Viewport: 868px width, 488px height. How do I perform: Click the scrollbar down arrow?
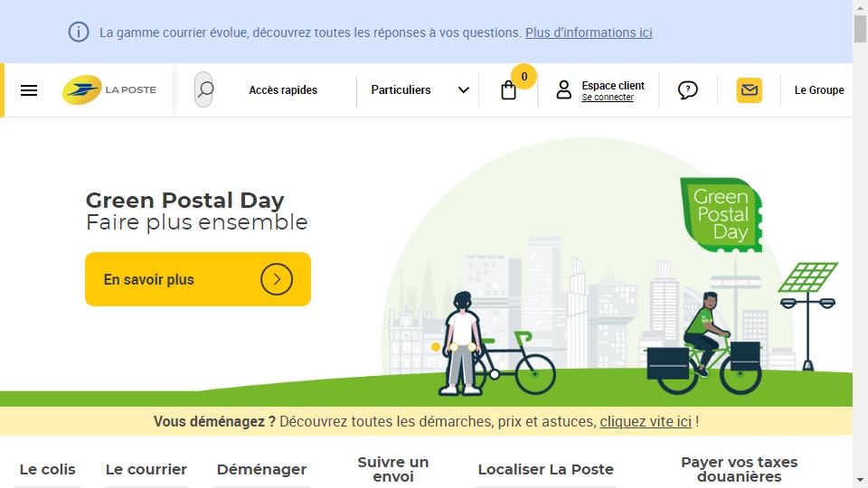coord(860,480)
